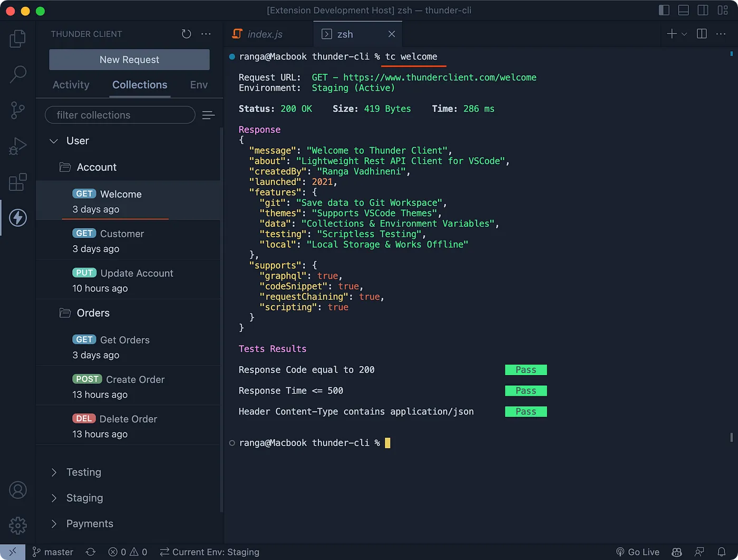
Task: Collapse the User collection
Action: click(54, 141)
